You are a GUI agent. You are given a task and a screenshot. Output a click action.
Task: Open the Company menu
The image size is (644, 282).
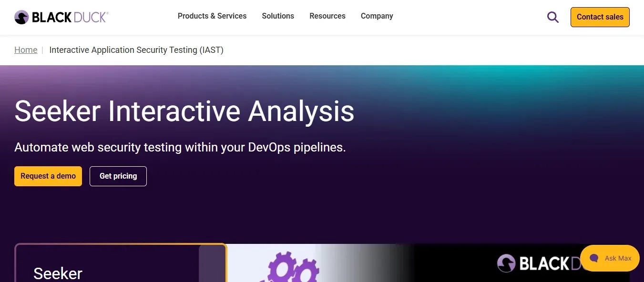pos(377,16)
